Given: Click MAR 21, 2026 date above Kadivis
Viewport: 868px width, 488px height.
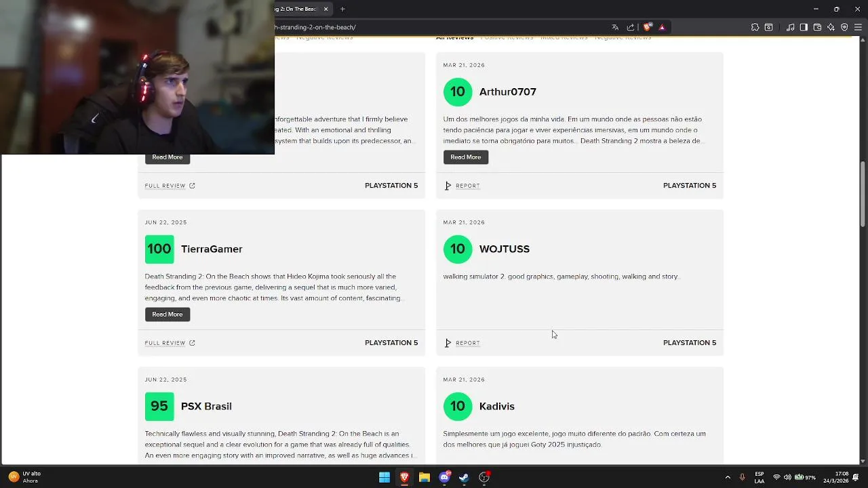Looking at the screenshot, I should tap(464, 380).
